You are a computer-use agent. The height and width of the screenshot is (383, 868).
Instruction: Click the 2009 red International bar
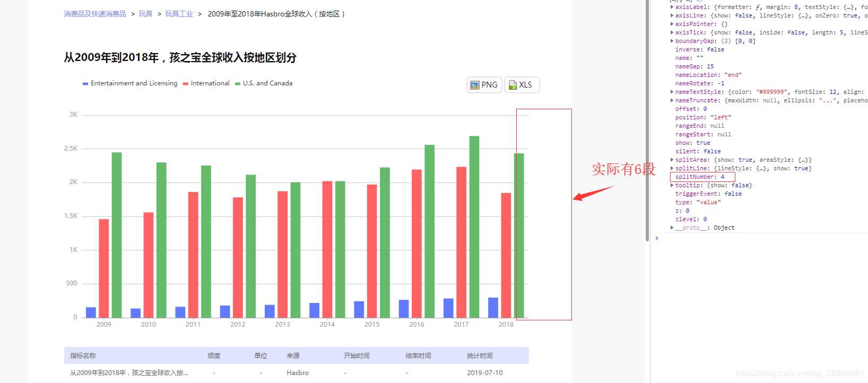[x=104, y=268]
